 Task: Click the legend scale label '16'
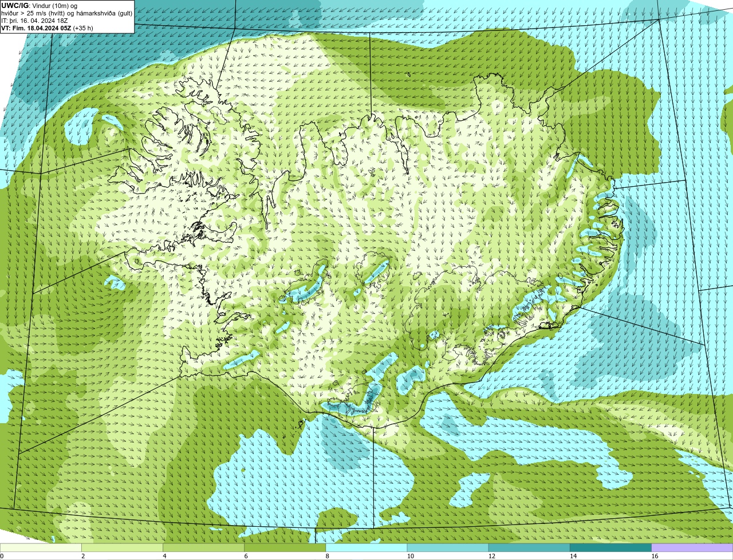(x=655, y=556)
